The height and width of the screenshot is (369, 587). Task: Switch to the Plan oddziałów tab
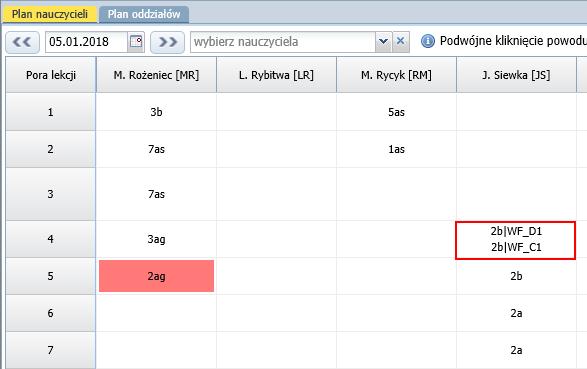(144, 14)
